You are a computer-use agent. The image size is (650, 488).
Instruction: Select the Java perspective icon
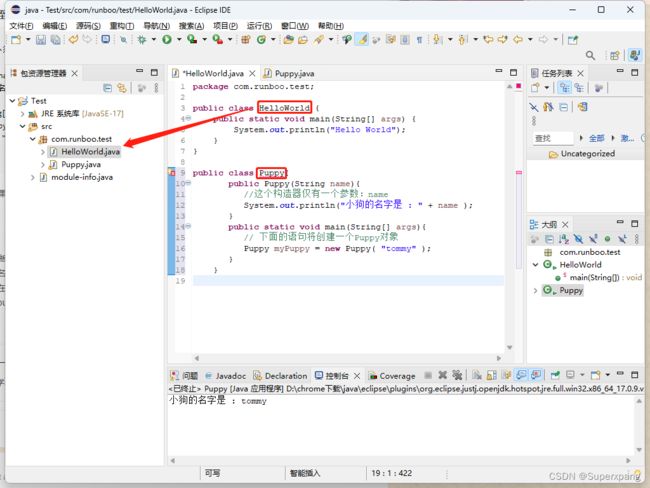[634, 55]
